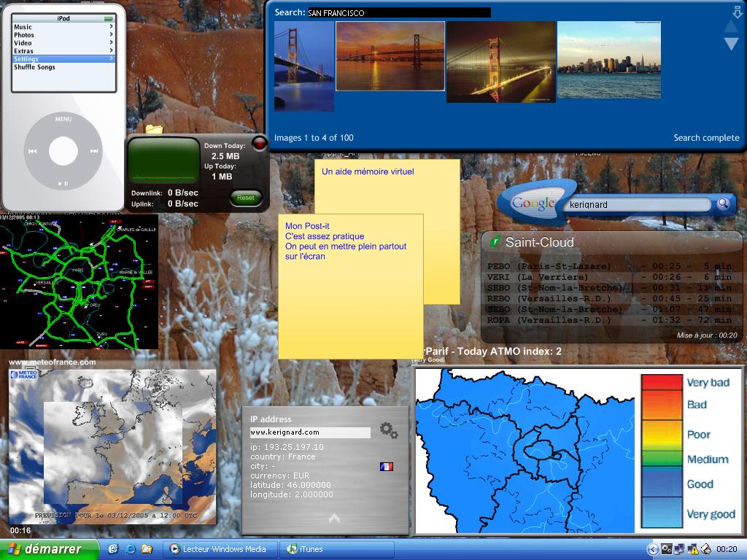The image size is (747, 560).
Task: Launch Internet Explorer from quick launch
Action: click(x=130, y=549)
